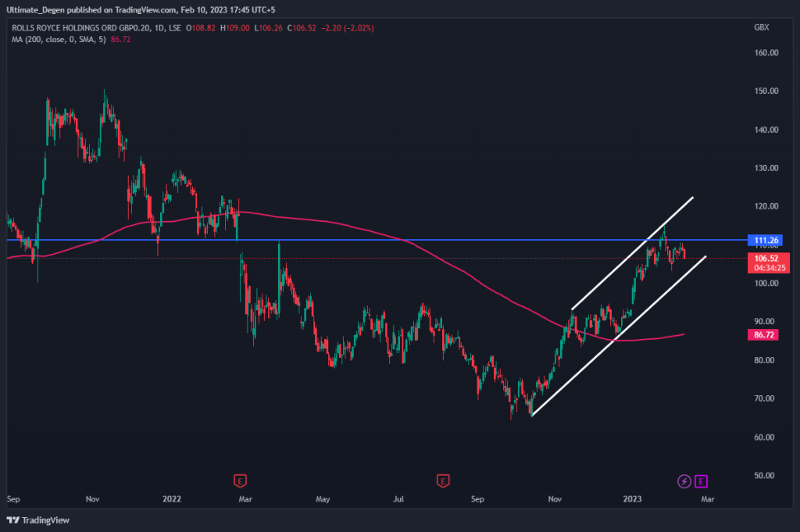Click the purple upcoming earnings E icon
The height and width of the screenshot is (532, 800).
tap(701, 481)
